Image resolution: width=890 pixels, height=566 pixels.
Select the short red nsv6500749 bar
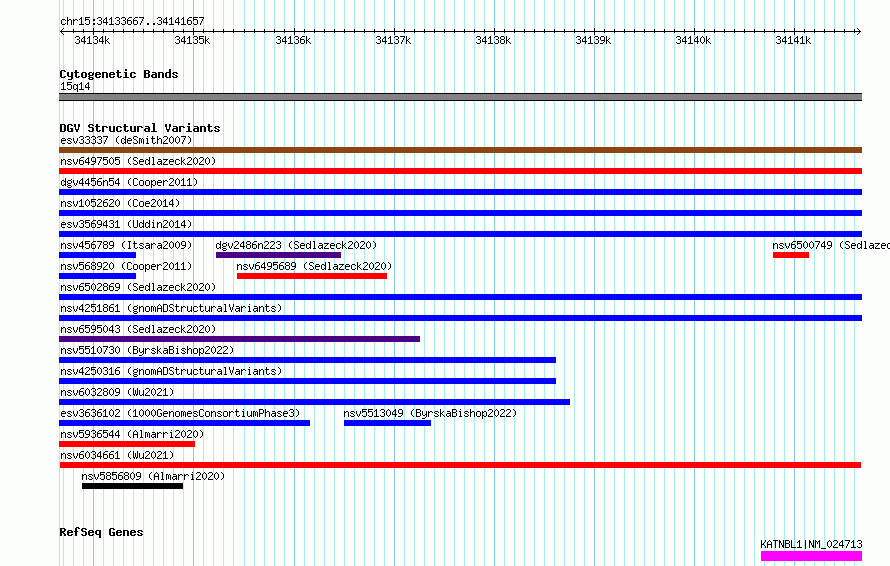point(791,255)
